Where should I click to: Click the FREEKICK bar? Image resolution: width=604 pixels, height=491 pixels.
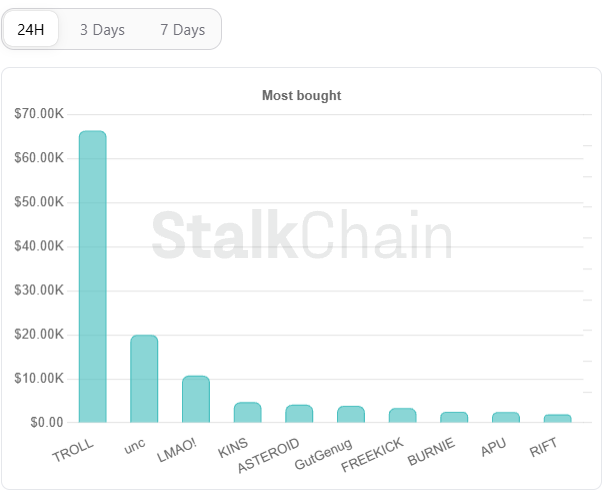click(x=403, y=416)
